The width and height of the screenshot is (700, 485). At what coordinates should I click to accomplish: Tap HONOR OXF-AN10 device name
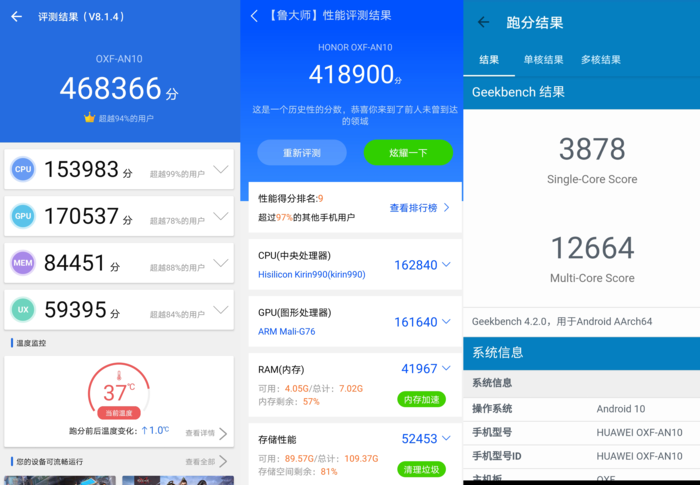point(355,47)
